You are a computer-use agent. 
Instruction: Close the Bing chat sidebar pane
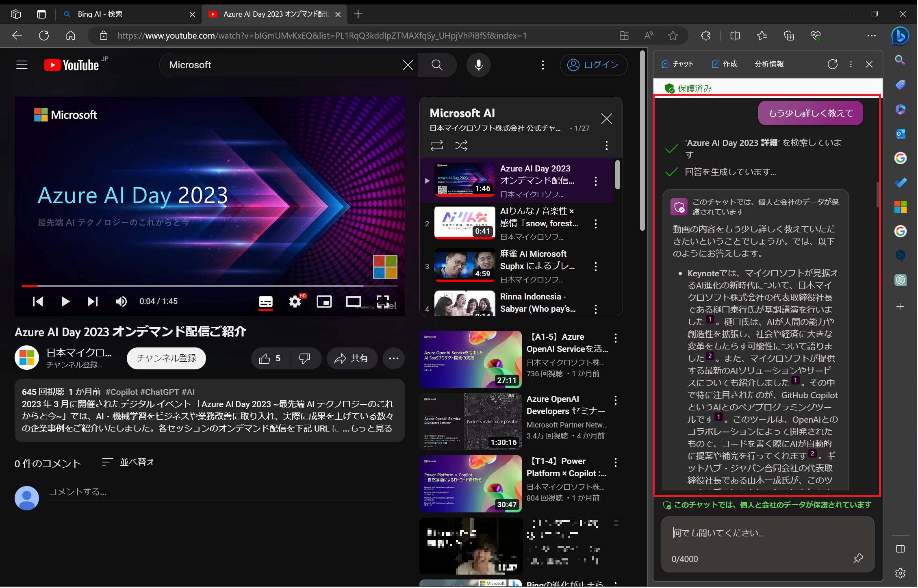(x=869, y=64)
